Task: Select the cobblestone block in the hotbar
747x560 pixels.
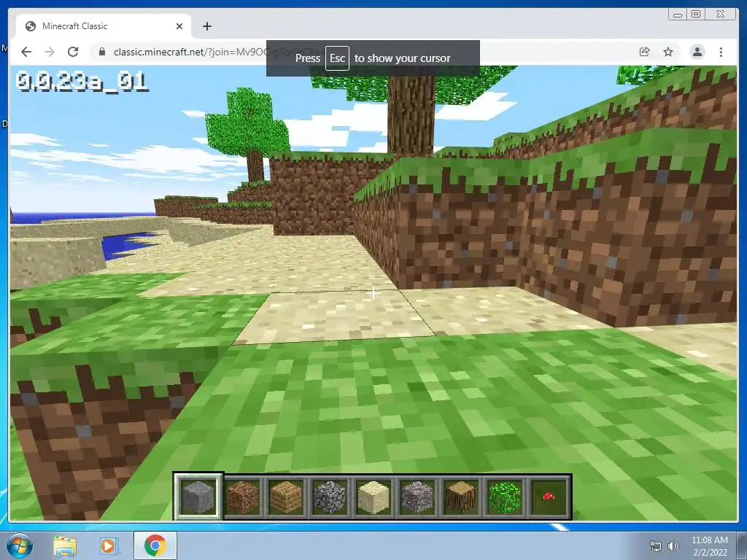Action: tap(330, 497)
